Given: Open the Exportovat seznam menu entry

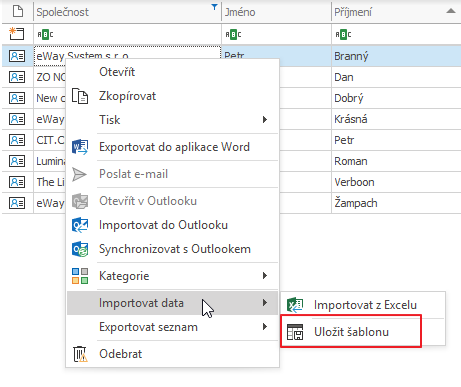Looking at the screenshot, I should click(172, 327).
